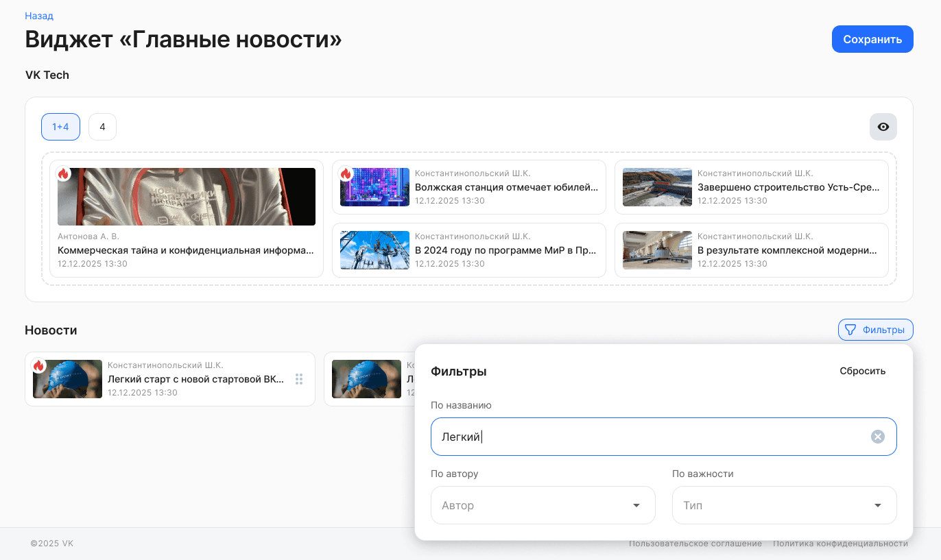The image size is (941, 560).
Task: Switch to the 4 layout option
Action: [102, 127]
